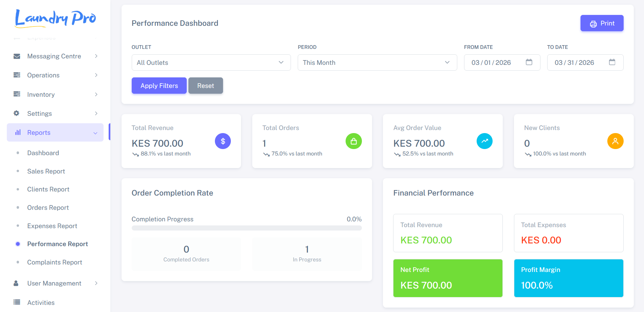
Task: Click the Performance Dashboard heading
Action: coord(175,23)
